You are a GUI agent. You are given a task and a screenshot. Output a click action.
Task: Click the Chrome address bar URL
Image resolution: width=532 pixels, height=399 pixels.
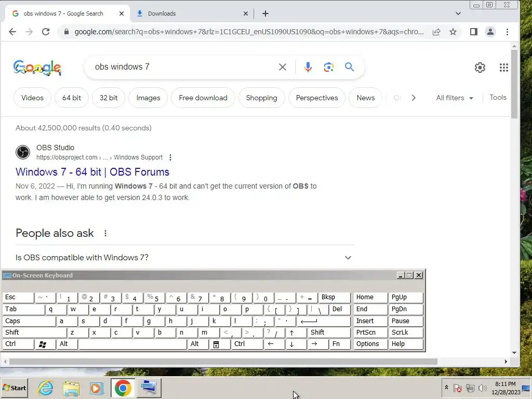point(249,32)
